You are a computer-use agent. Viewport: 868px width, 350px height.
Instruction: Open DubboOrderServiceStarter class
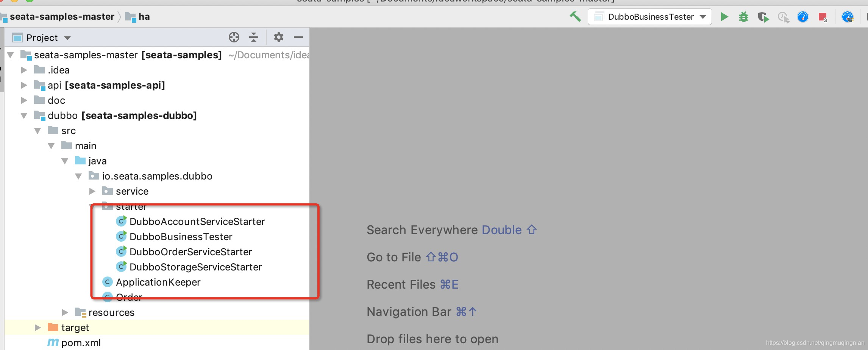pyautogui.click(x=190, y=252)
